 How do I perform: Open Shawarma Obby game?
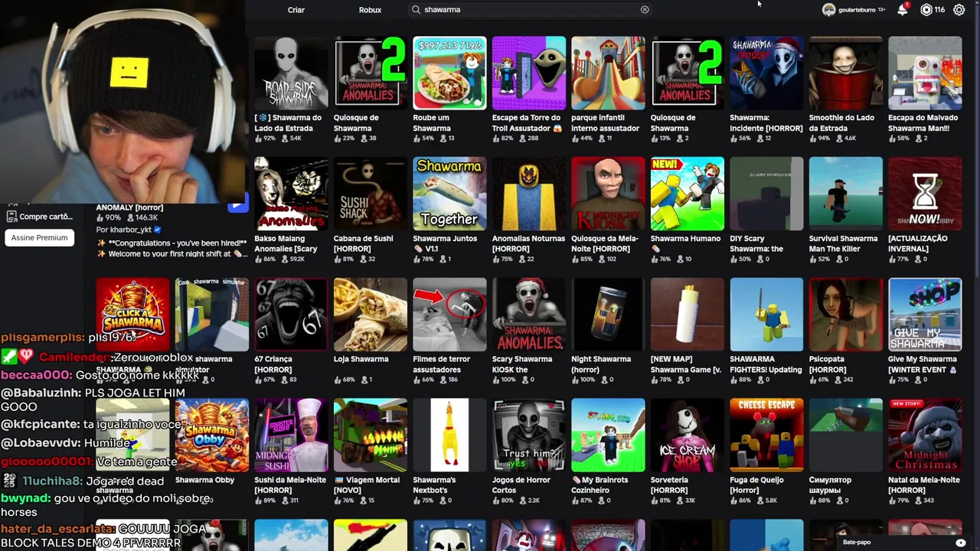click(x=212, y=435)
